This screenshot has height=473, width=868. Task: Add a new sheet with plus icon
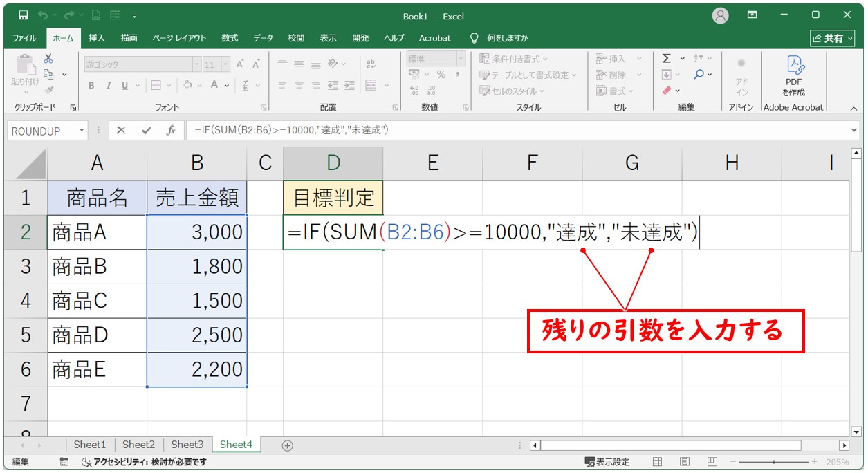coord(288,445)
